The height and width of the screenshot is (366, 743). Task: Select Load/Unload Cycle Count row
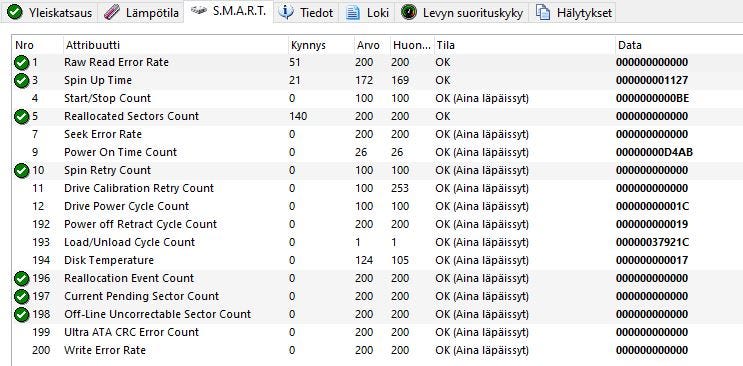click(x=378, y=242)
